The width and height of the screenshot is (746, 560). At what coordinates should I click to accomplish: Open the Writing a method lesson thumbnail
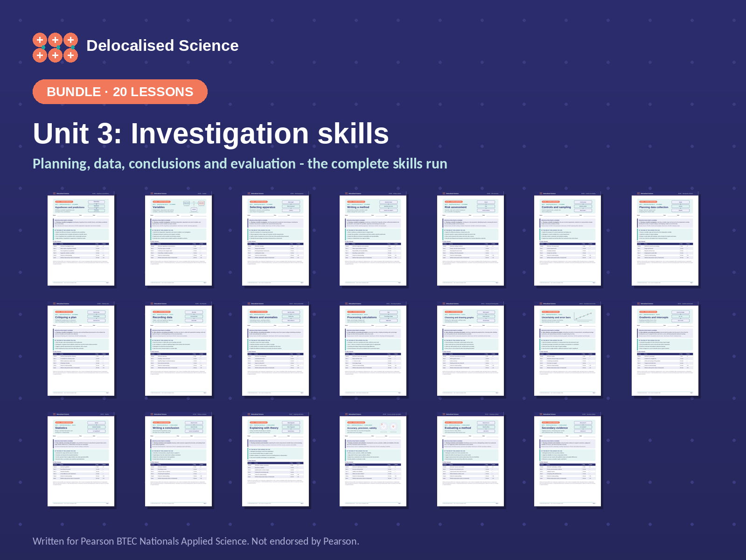click(373, 238)
